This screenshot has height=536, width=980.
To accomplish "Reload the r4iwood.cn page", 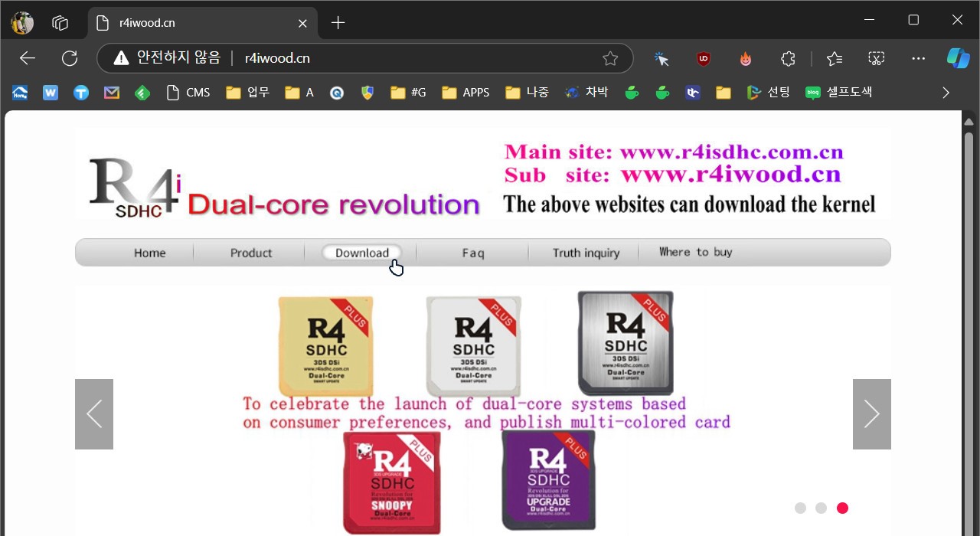I will pos(70,58).
